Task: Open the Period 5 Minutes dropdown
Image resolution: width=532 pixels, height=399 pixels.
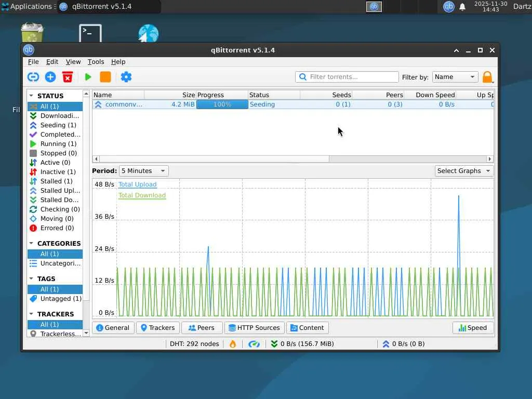Action: pos(143,170)
